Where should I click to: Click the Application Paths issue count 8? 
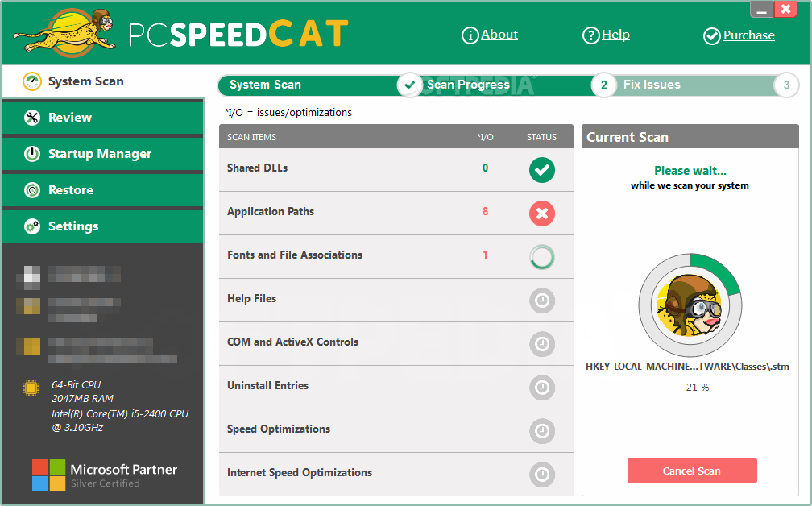click(485, 211)
